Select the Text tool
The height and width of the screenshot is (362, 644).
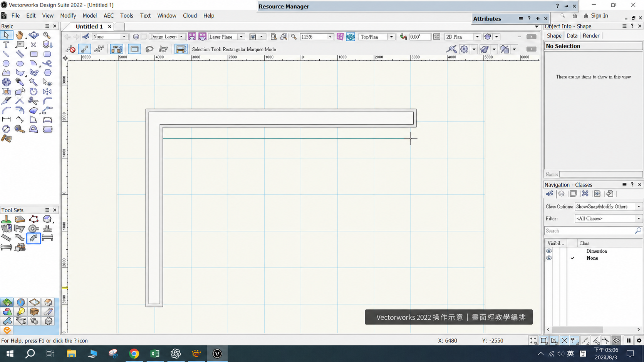[x=6, y=45]
